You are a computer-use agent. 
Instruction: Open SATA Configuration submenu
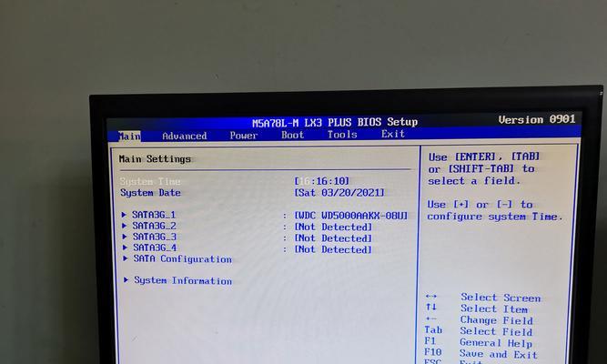pos(183,258)
